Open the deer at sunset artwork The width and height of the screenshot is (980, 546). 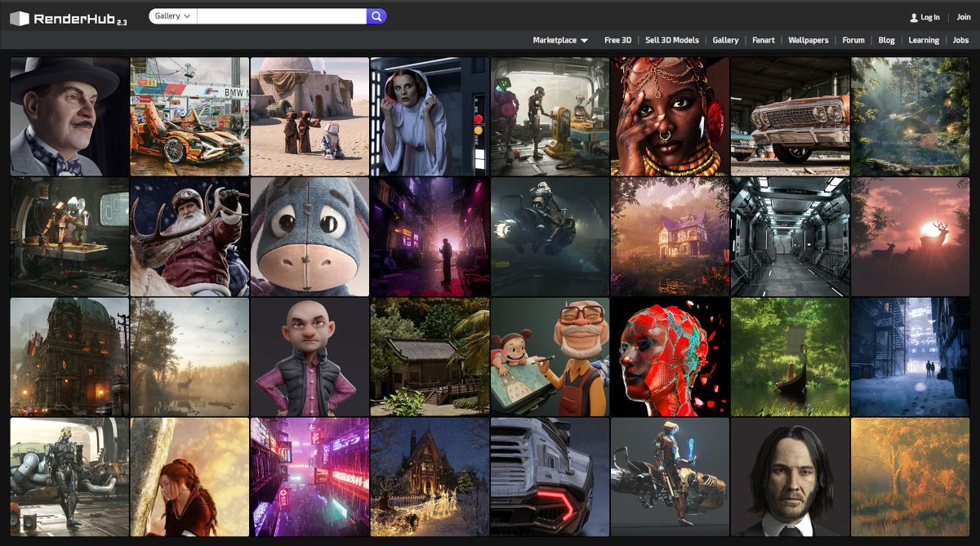click(910, 237)
